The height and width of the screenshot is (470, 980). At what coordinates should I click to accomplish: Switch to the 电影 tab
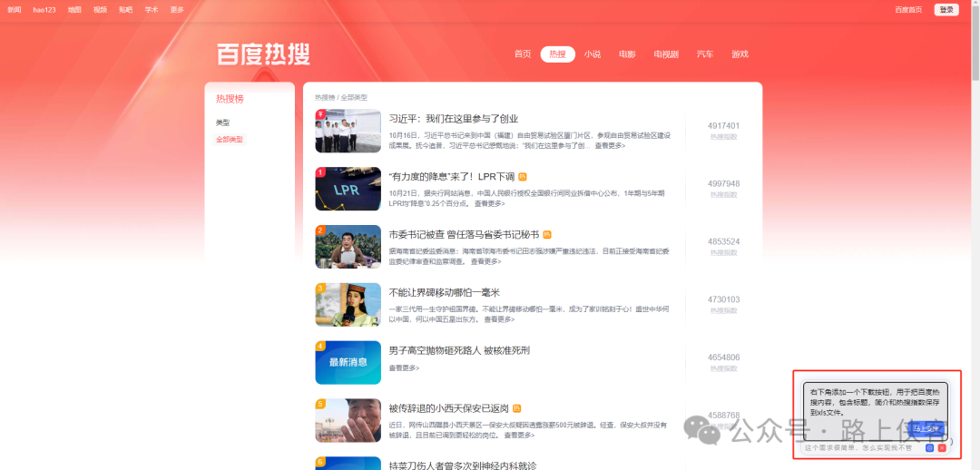pos(628,54)
